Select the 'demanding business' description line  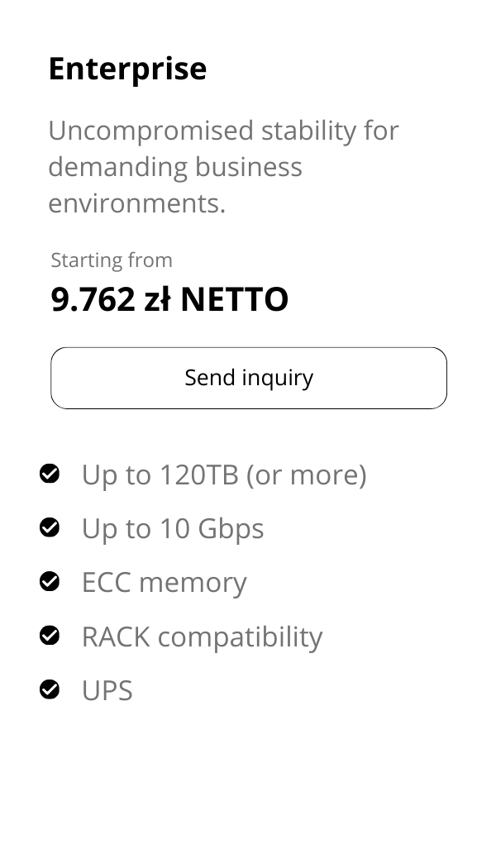click(175, 167)
